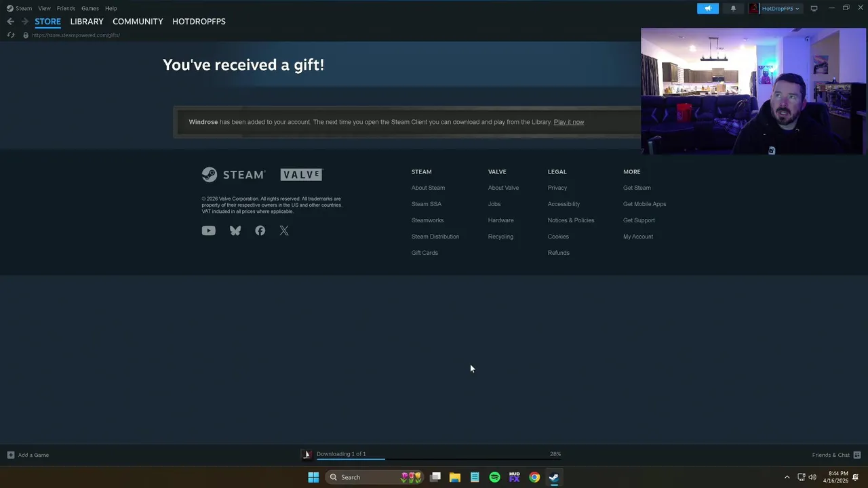Open the Get Support link
Image resolution: width=868 pixels, height=488 pixels.
click(x=639, y=220)
